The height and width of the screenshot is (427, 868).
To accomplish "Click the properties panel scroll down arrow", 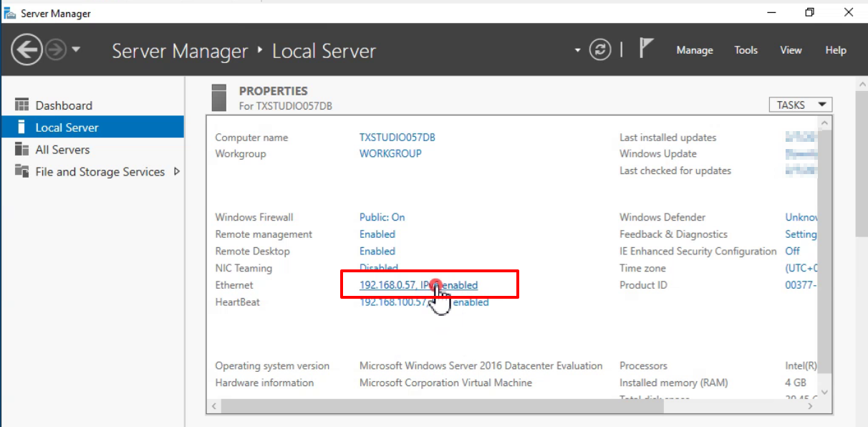I will [824, 392].
